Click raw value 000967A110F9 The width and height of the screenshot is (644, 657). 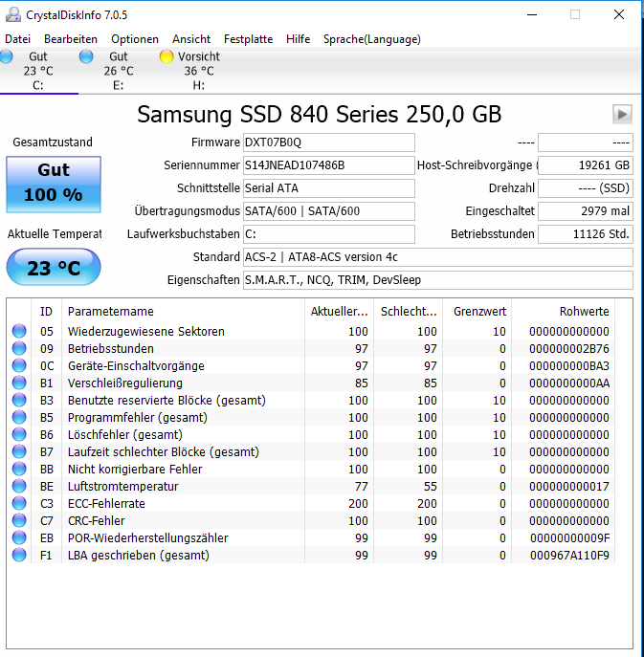[x=569, y=556]
